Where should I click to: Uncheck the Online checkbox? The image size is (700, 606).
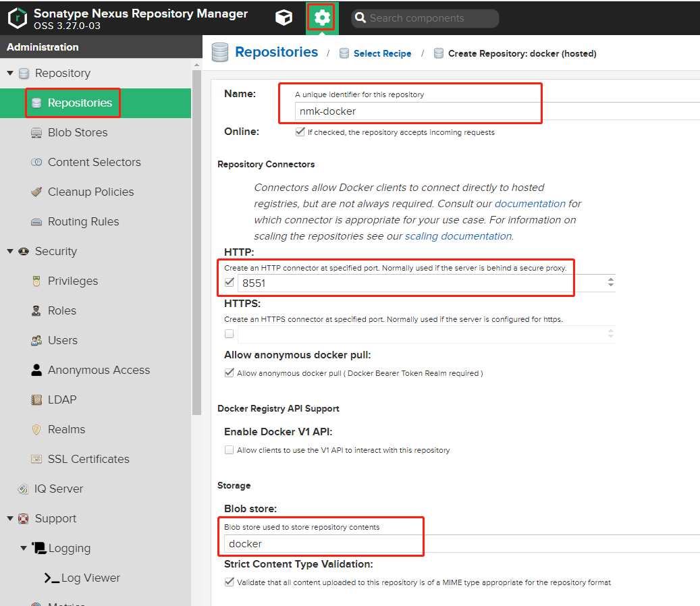300,132
